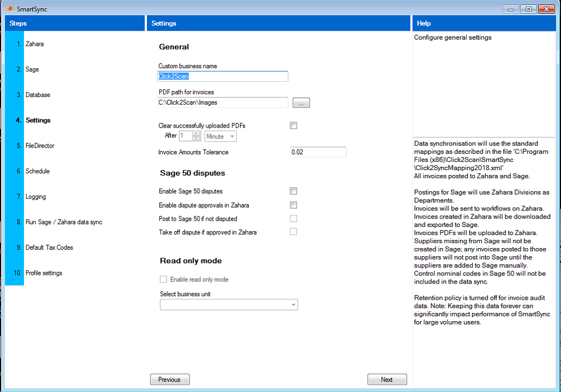Viewport: 561px width, 392px height.
Task: Increase the After value with up arrow
Action: click(x=196, y=134)
